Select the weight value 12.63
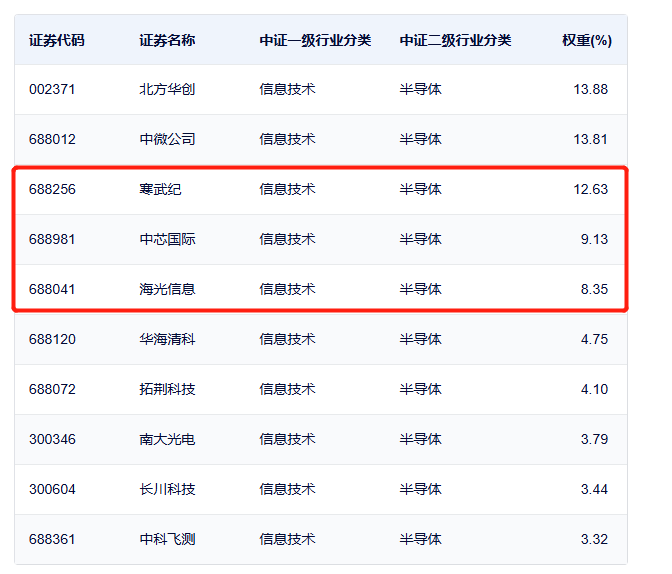This screenshot has height=574, width=672. coord(590,189)
